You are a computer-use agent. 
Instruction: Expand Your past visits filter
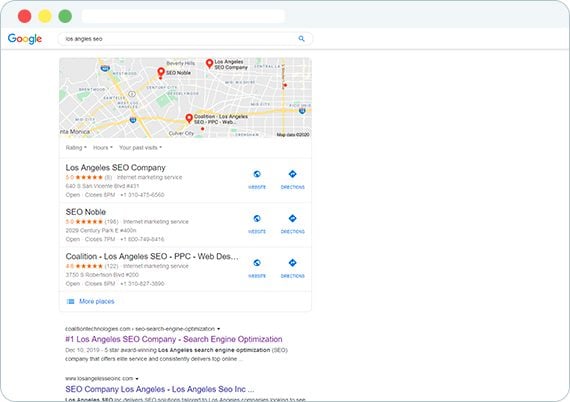pyautogui.click(x=140, y=148)
